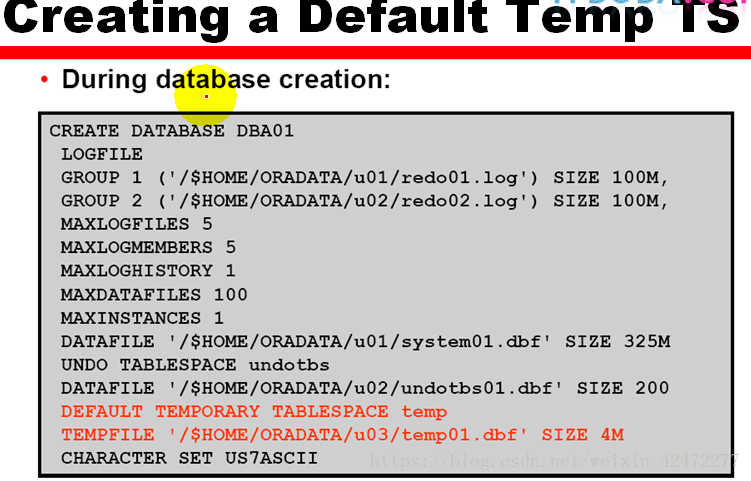Click the 'LOGFILE' keyword line
751x481 pixels.
(102, 154)
